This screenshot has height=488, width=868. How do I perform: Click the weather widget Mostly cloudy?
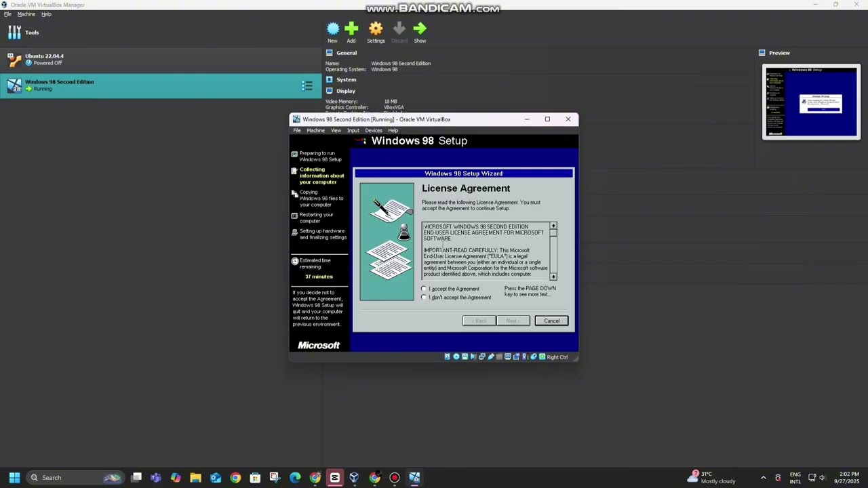(712, 478)
